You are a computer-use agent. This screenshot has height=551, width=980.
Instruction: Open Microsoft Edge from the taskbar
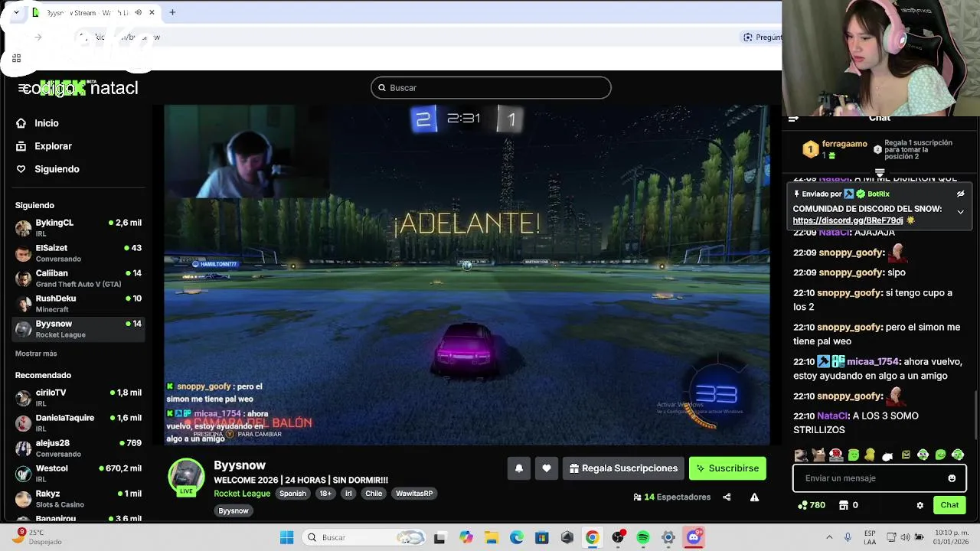point(517,537)
